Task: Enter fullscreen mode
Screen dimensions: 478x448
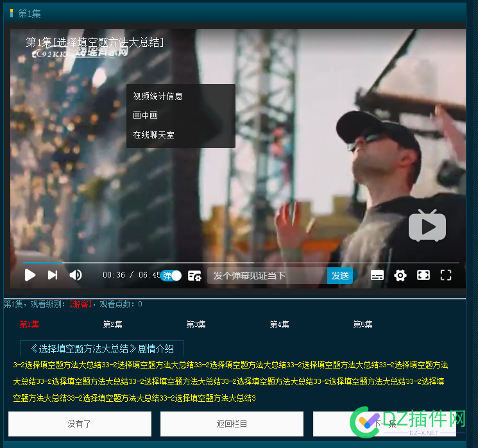Action: click(446, 275)
